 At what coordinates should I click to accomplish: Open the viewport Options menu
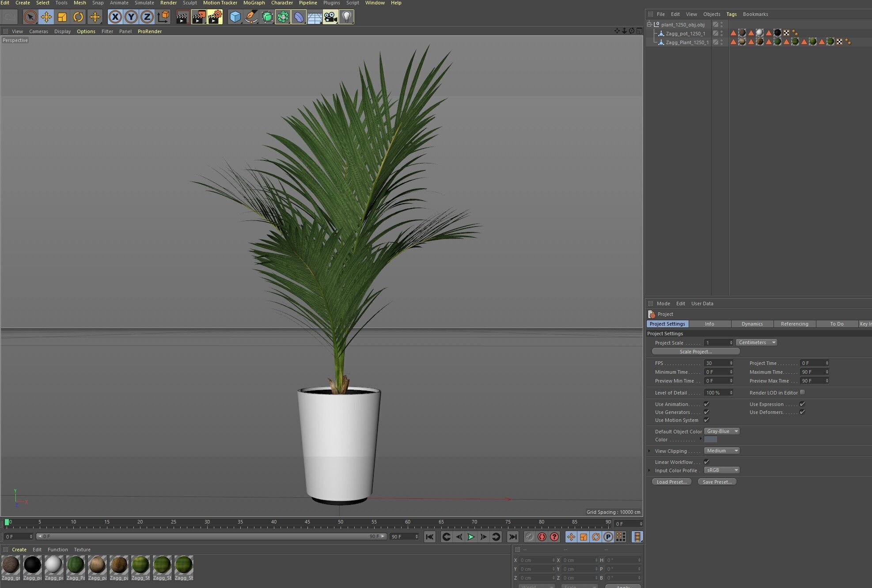(x=86, y=31)
